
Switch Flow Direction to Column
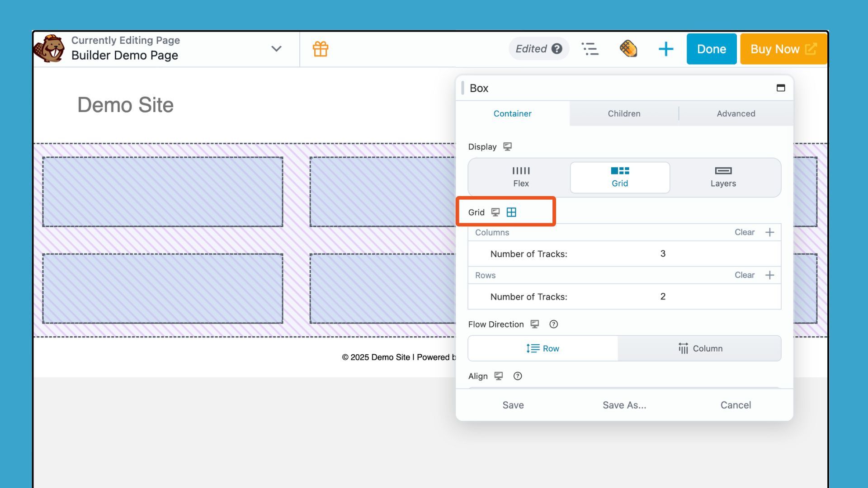[x=700, y=348]
